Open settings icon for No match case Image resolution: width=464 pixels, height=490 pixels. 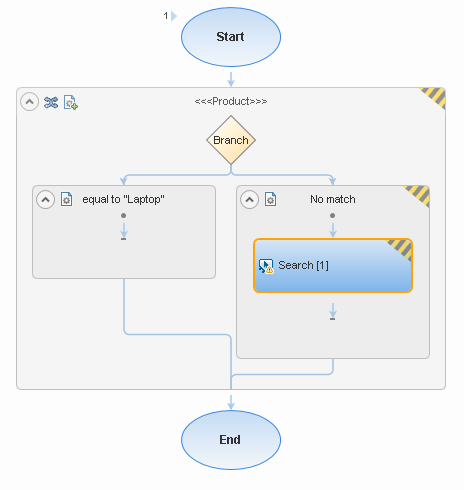[270, 199]
